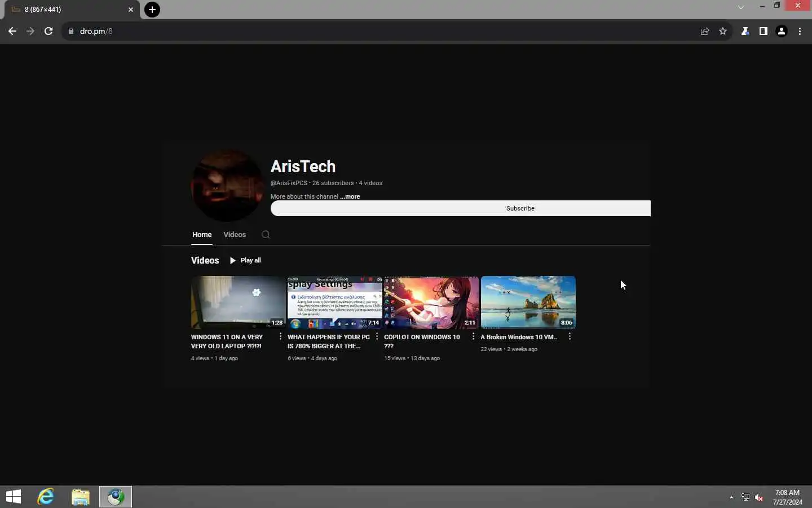Click the Play all button
This screenshot has height=508, width=812.
pos(245,260)
